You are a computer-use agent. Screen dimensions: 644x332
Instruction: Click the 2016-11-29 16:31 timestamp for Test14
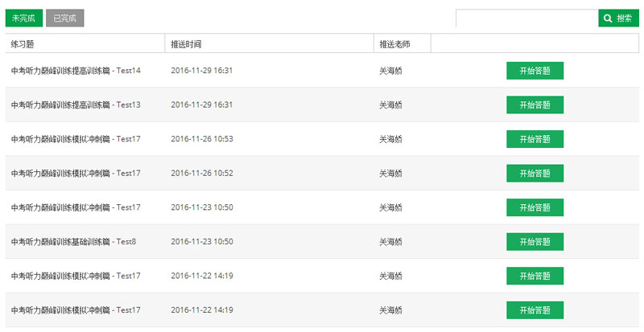click(x=202, y=71)
